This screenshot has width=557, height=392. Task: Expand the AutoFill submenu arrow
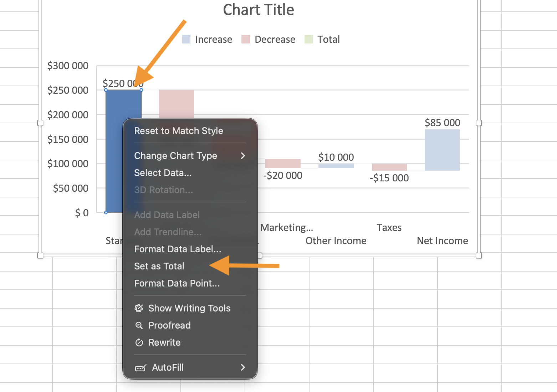243,367
